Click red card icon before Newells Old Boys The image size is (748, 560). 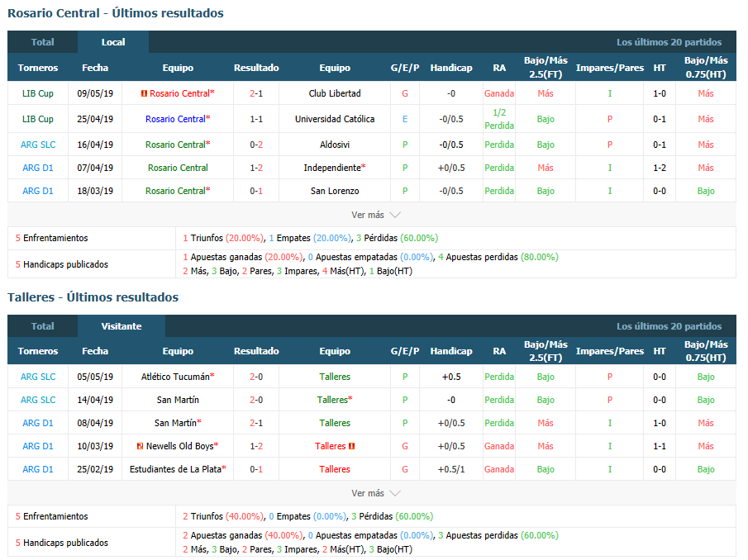[x=141, y=447]
